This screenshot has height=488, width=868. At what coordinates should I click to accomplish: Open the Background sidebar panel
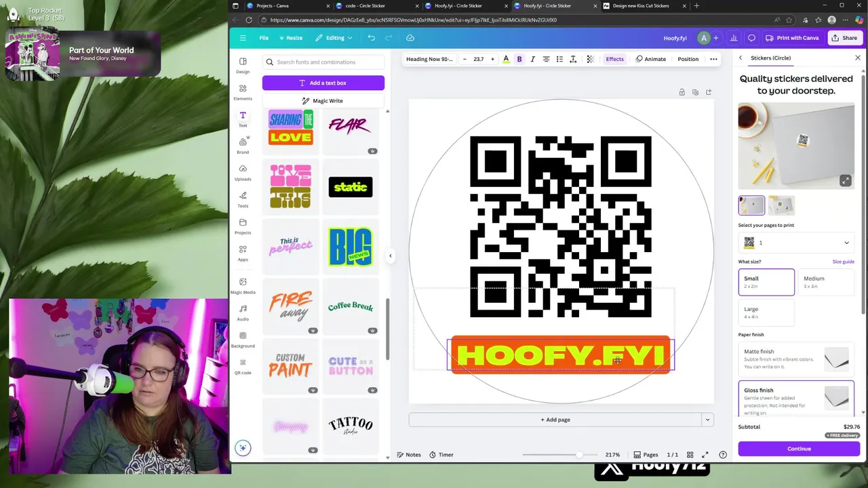pos(243,339)
